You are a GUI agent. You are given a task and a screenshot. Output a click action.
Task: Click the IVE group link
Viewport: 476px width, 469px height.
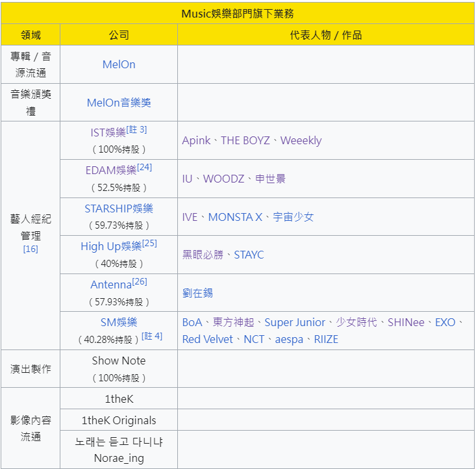tap(190, 217)
